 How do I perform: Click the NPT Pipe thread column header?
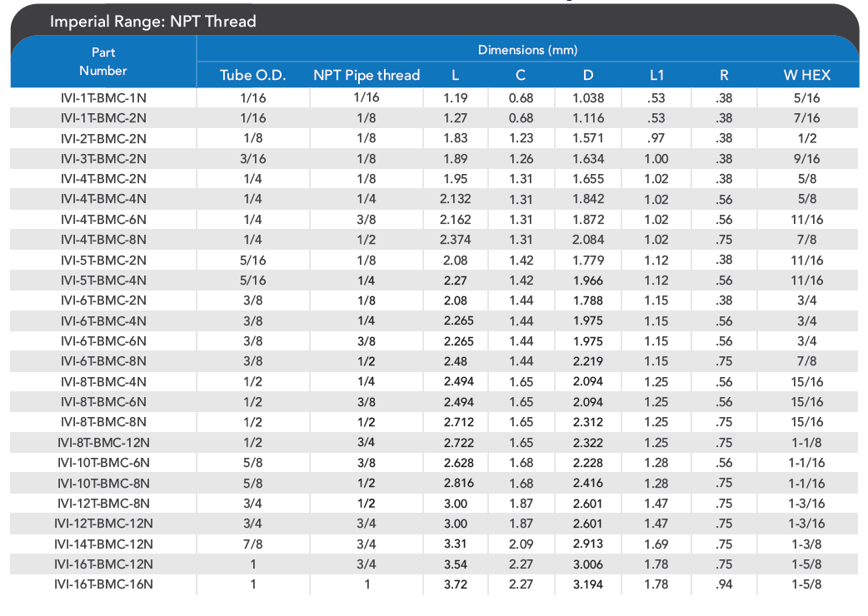coord(366,76)
